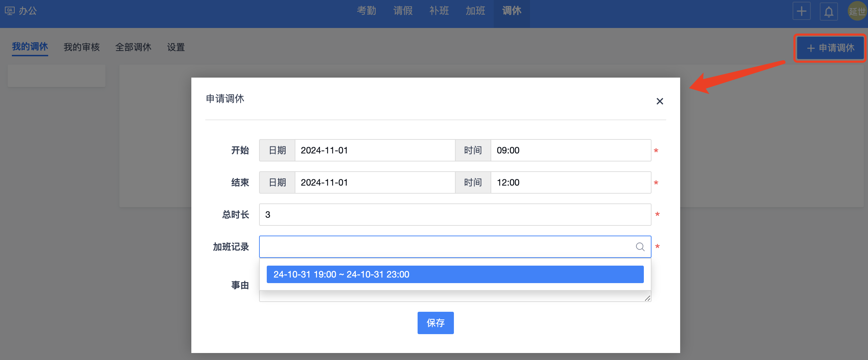The image size is (868, 360).
Task: Open the start date picker 2024-11-01
Action: [374, 150]
